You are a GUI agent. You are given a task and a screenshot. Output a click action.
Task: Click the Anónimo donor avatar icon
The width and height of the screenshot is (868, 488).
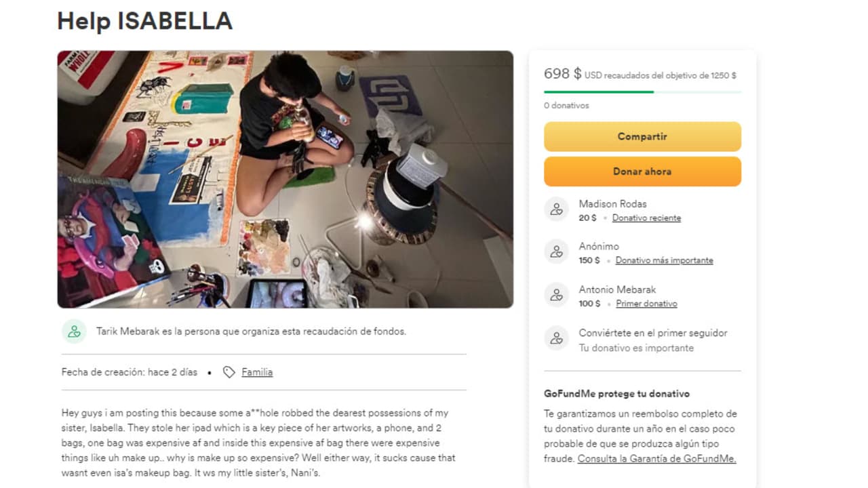tap(556, 251)
